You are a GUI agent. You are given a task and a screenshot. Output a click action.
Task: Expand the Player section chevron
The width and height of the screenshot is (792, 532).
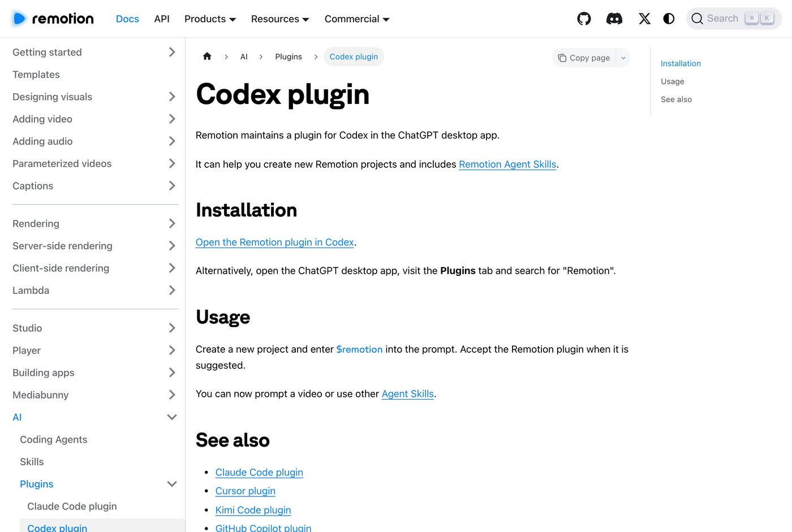pyautogui.click(x=172, y=351)
